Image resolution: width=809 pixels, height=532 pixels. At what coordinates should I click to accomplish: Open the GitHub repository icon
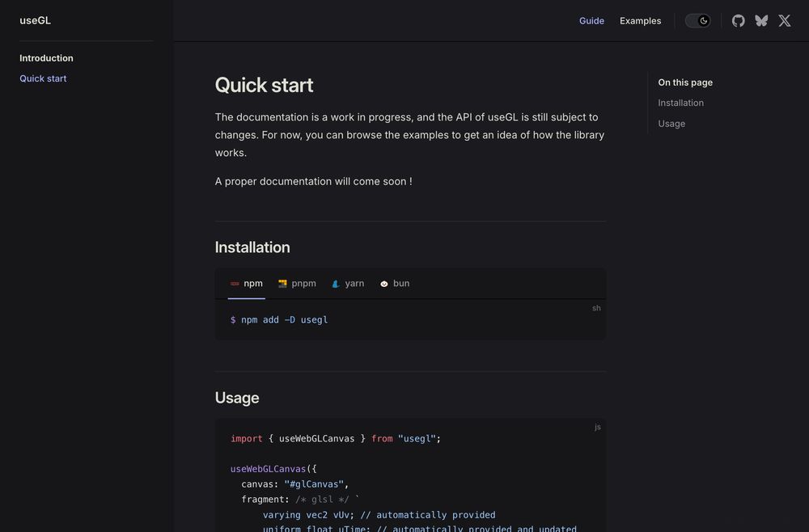tap(738, 21)
